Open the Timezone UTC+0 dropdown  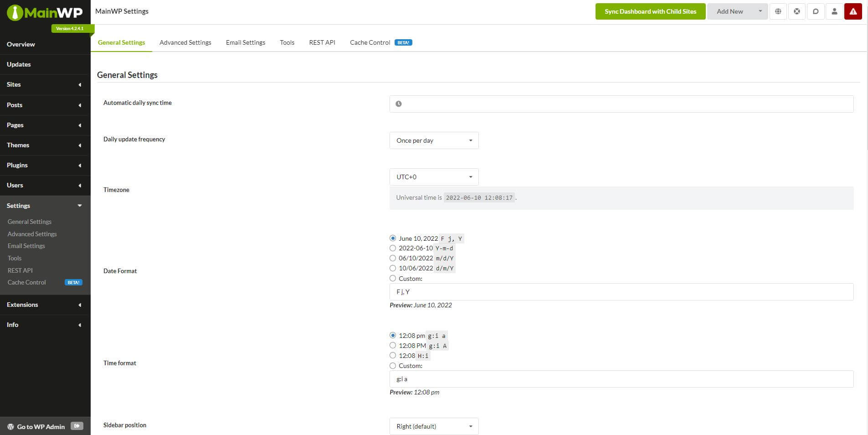[434, 177]
